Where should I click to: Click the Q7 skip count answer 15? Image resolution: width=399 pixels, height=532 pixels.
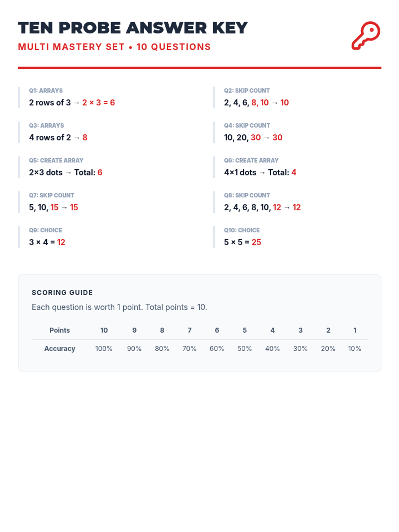(x=74, y=207)
